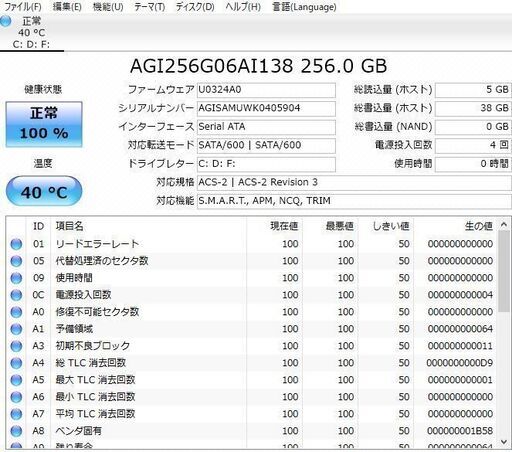Image resolution: width=512 pixels, height=452 pixels.
Task: Select the 平均 TLC 消去回数 attribute name
Action: pyautogui.click(x=95, y=414)
